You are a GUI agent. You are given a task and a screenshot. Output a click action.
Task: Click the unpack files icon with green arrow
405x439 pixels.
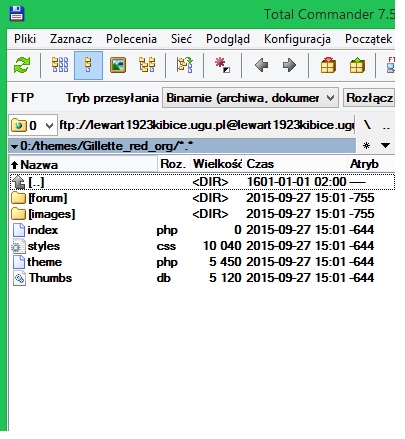357,65
